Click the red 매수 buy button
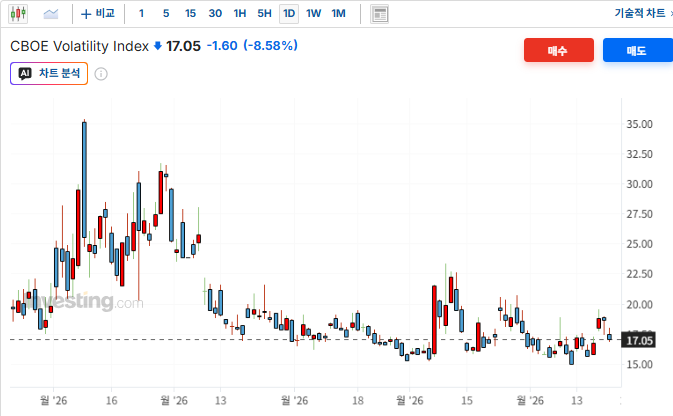This screenshot has height=416, width=673. [559, 50]
